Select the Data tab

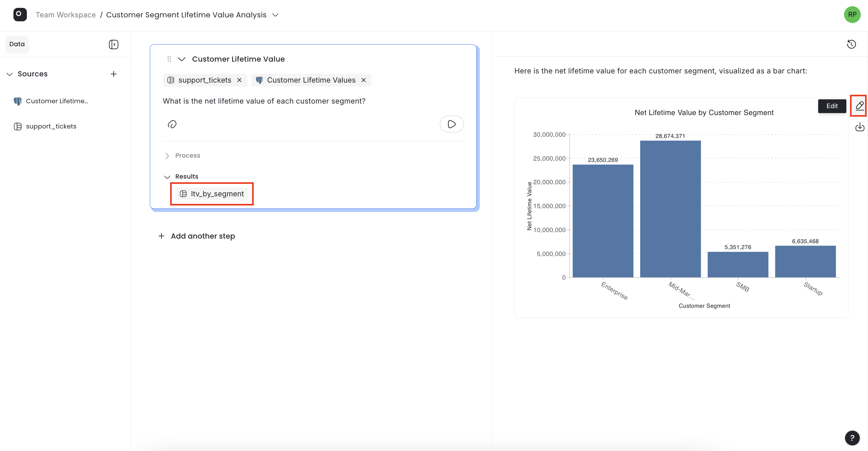(17, 44)
